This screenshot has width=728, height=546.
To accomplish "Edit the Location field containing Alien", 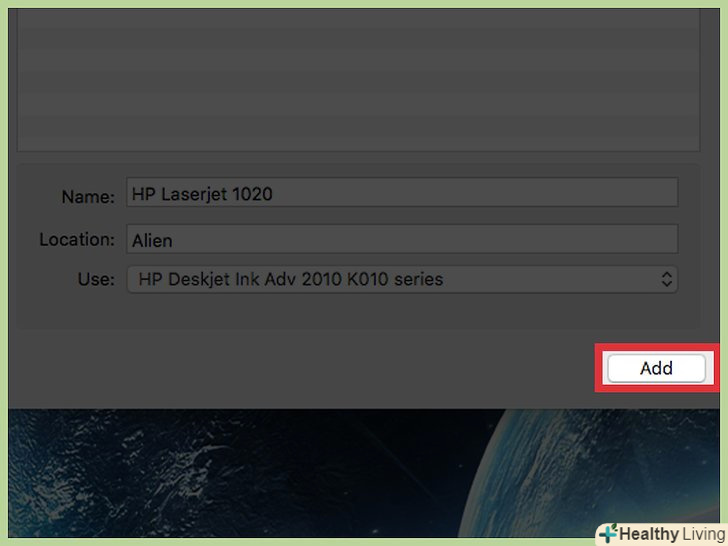I will (x=402, y=239).
